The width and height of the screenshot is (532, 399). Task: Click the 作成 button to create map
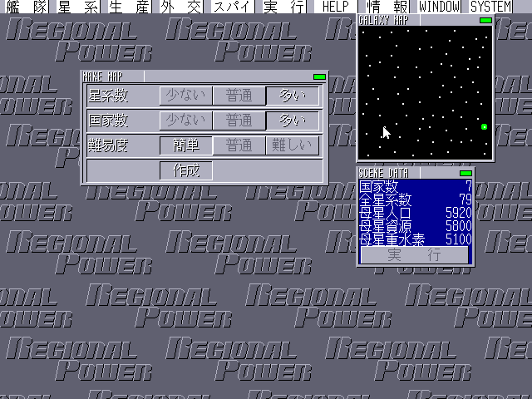[x=186, y=170]
